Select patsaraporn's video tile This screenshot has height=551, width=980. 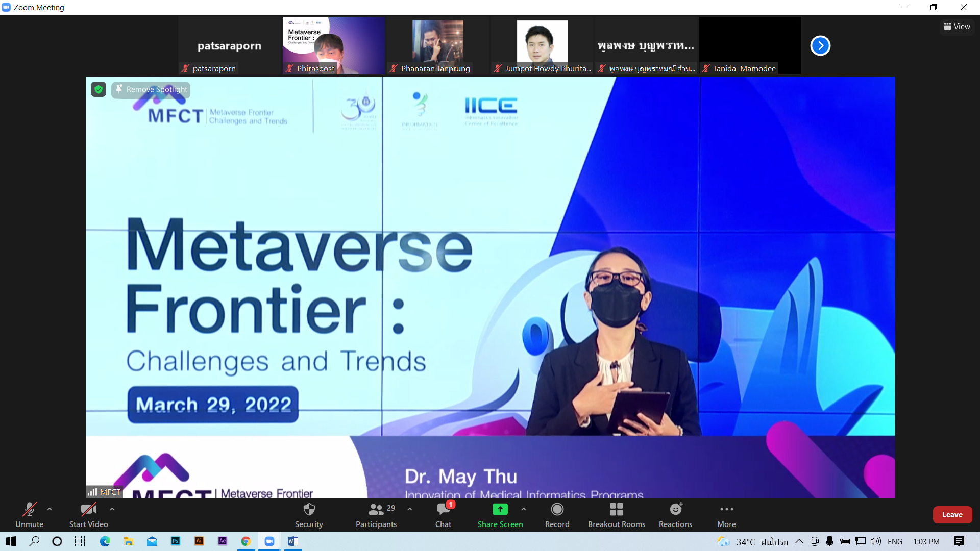click(230, 46)
